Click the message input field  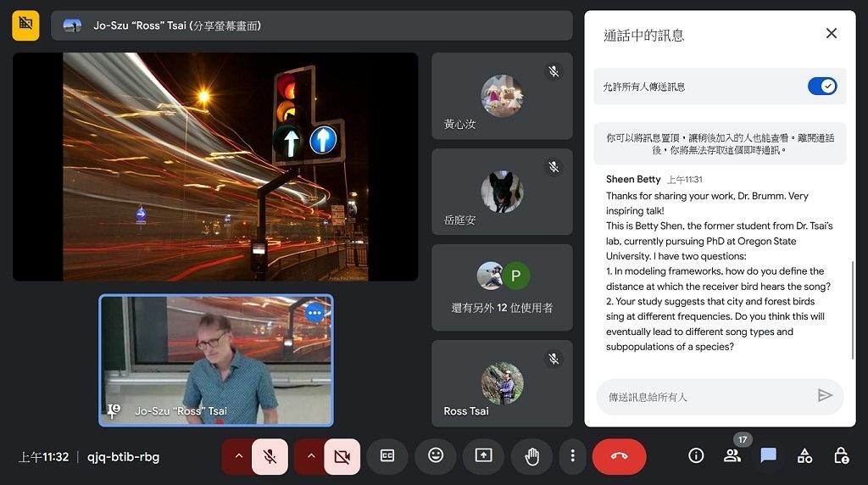tap(704, 396)
